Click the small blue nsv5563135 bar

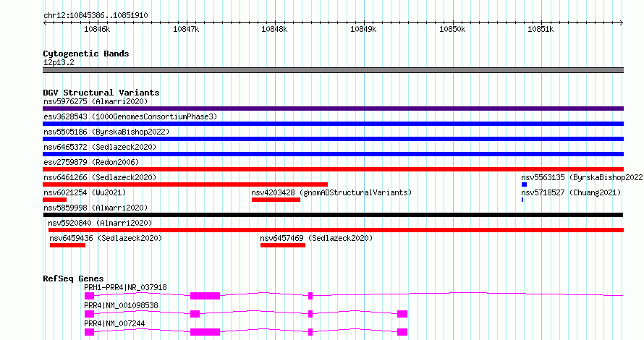coord(524,184)
